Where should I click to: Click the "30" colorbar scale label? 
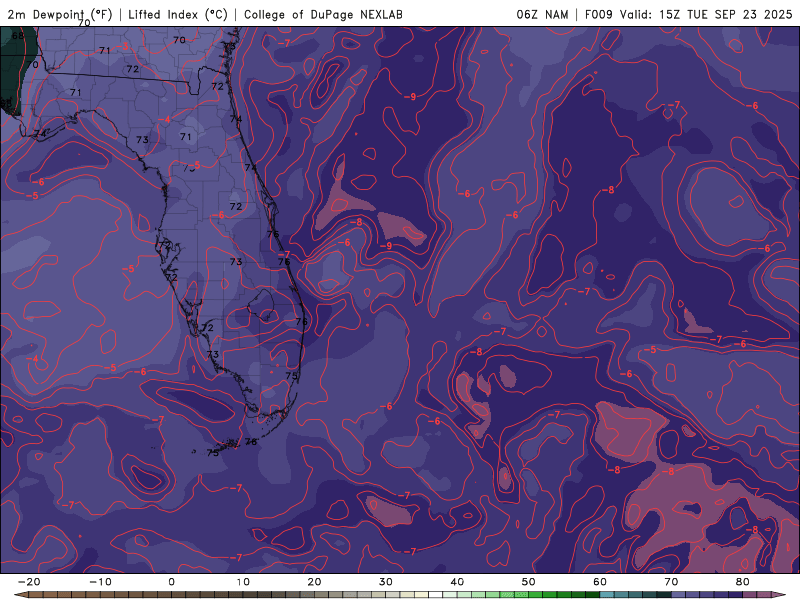386,582
